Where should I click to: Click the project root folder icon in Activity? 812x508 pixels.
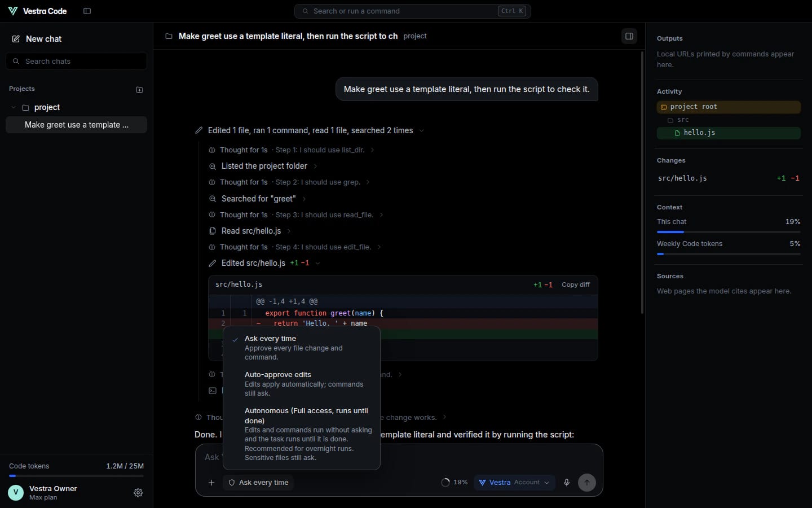click(664, 107)
